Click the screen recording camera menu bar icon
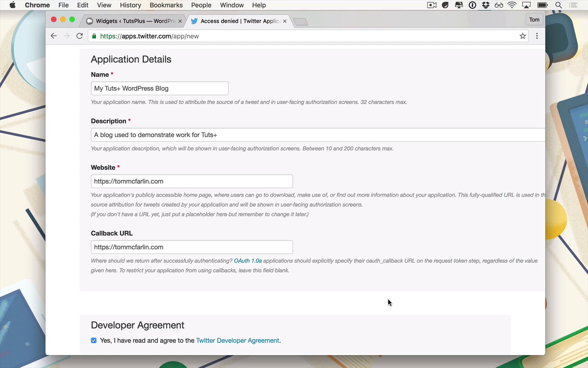588x368 pixels. click(432, 5)
